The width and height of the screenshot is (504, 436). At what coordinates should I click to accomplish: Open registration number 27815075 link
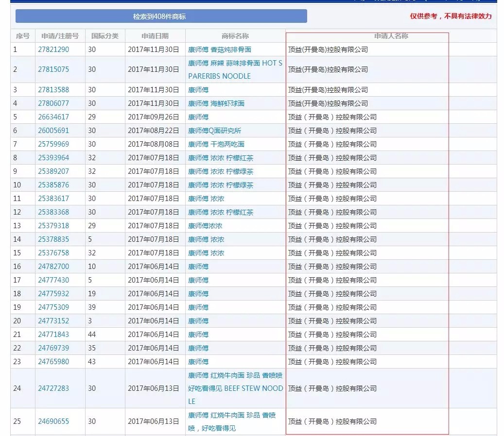click(x=53, y=69)
